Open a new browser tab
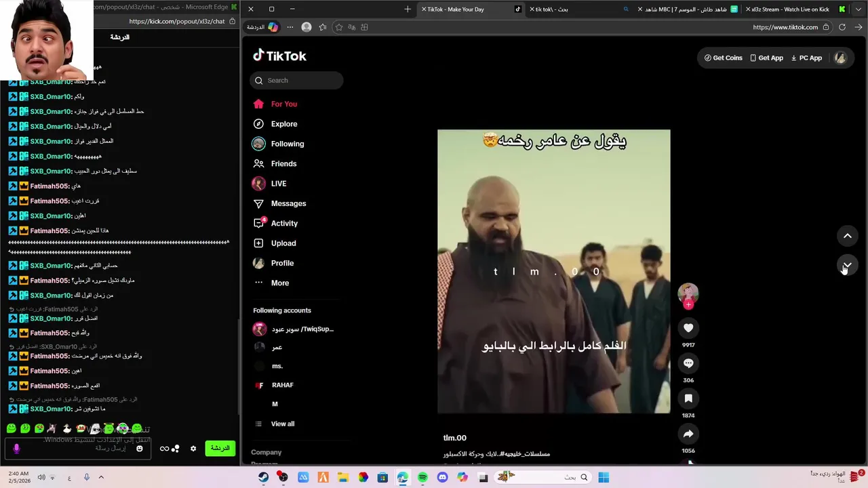Viewport: 868px width, 488px height. 408,9
